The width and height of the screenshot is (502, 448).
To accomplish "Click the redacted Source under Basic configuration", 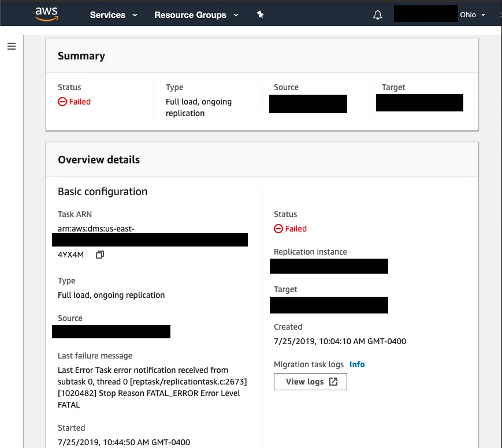I will coord(111,331).
